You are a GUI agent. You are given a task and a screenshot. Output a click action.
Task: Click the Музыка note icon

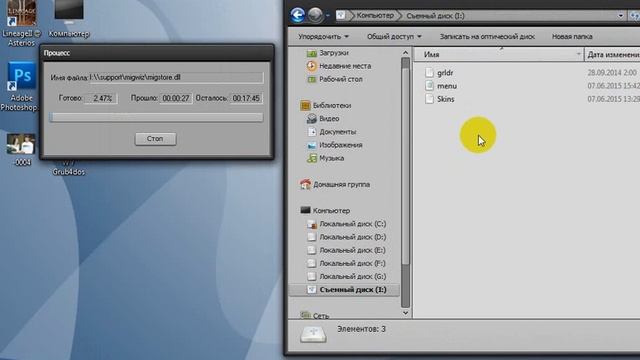(x=311, y=158)
